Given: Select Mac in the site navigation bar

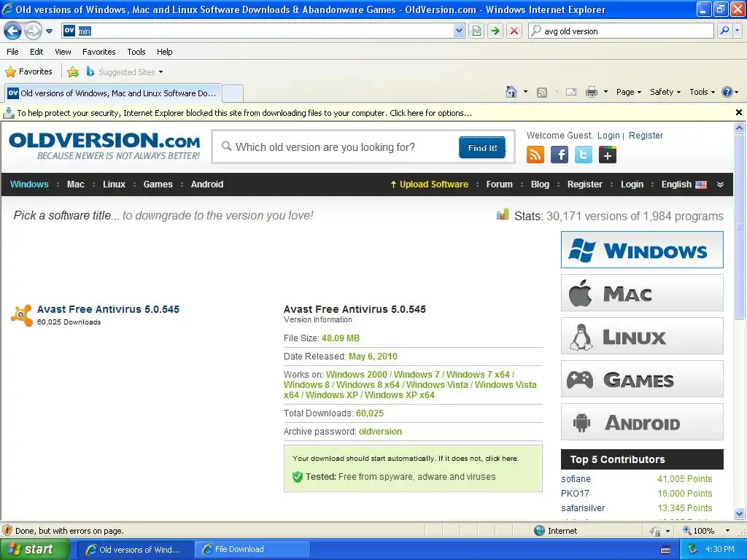Looking at the screenshot, I should point(75,184).
